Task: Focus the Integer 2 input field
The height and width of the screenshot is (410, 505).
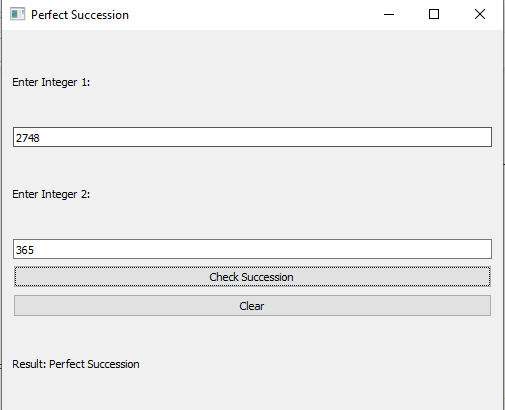Action: (x=252, y=249)
